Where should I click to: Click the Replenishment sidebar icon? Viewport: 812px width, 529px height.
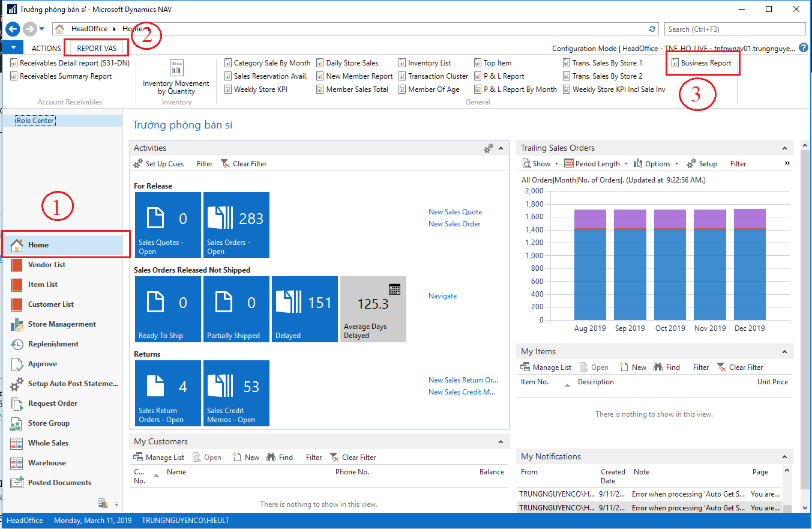17,344
